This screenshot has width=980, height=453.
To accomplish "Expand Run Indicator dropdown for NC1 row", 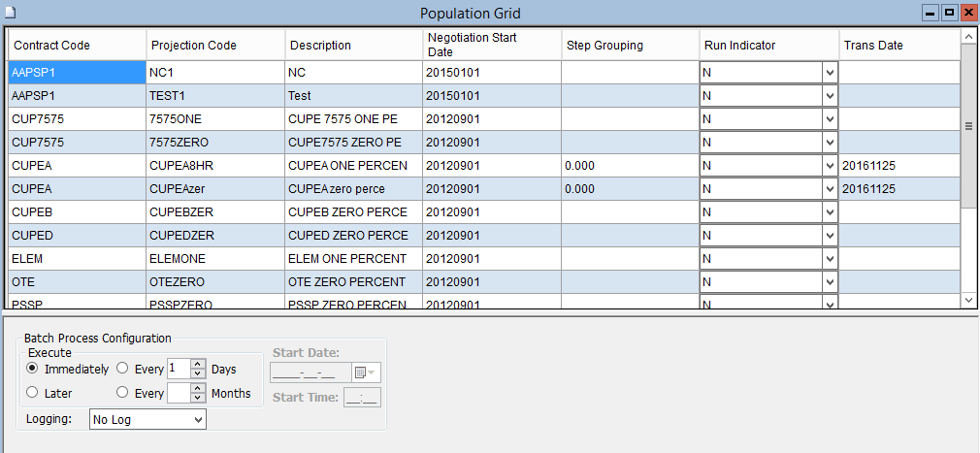I will (829, 73).
